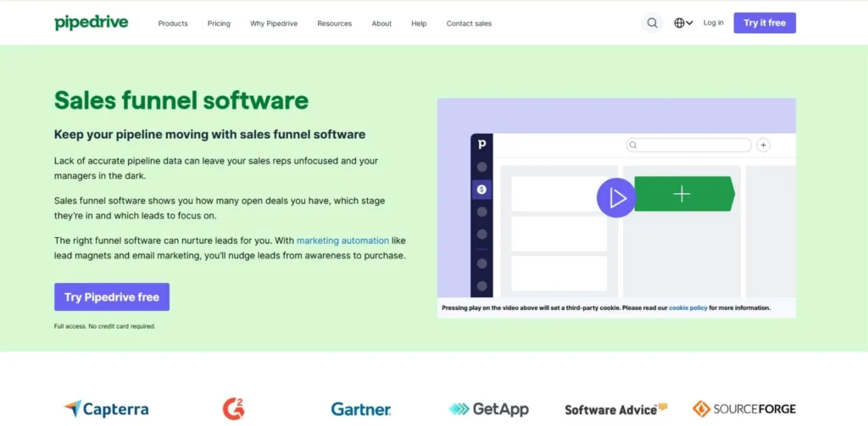Screen dimensions: 868x426
Task: Click the Log in link
Action: point(713,23)
